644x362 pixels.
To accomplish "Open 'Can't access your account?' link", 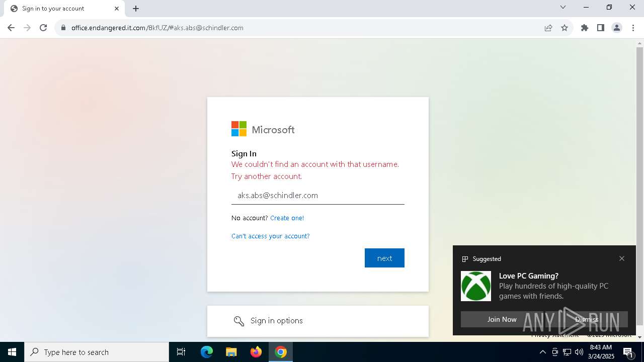I will click(271, 236).
